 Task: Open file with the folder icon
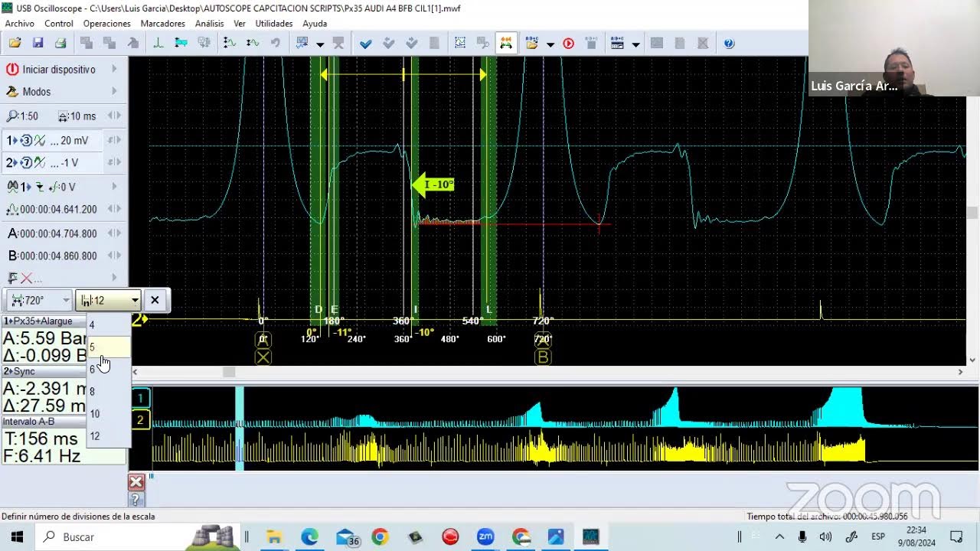(x=15, y=44)
